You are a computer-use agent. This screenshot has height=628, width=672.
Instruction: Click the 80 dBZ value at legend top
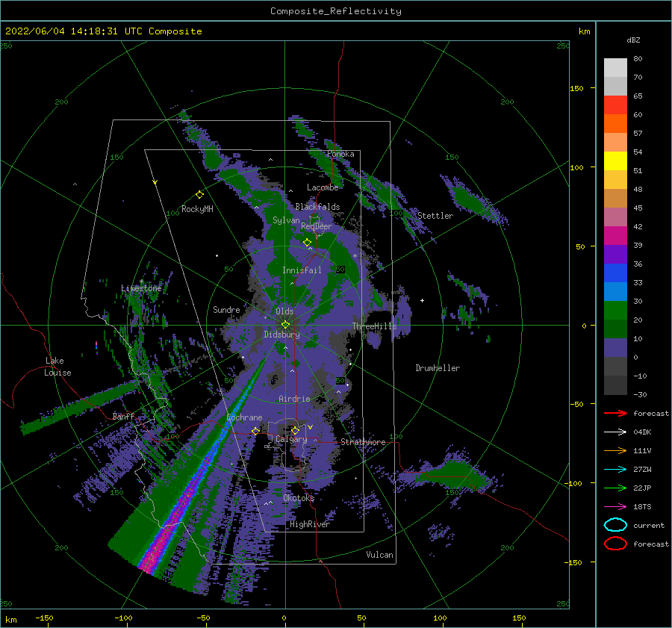point(638,59)
